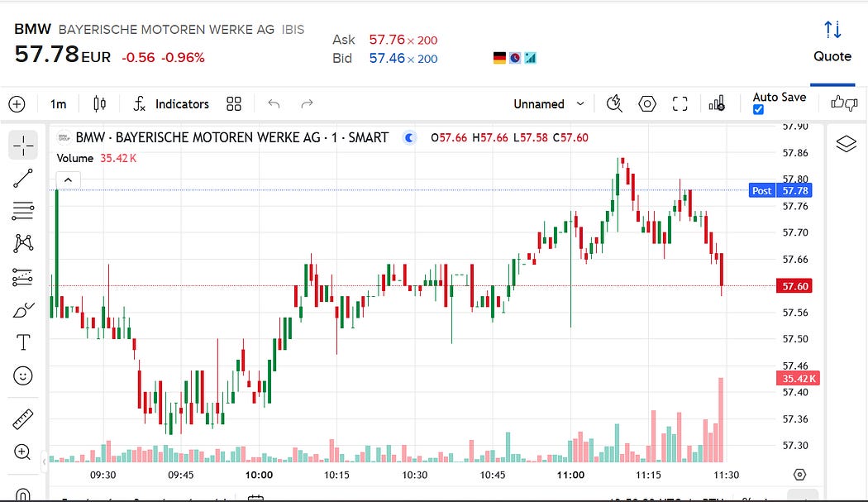Open the 1m interval selector
The image size is (868, 502).
pos(58,103)
